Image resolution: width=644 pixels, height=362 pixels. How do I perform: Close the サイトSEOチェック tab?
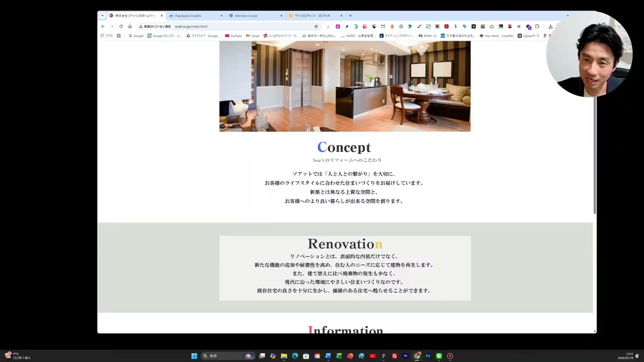[341, 16]
